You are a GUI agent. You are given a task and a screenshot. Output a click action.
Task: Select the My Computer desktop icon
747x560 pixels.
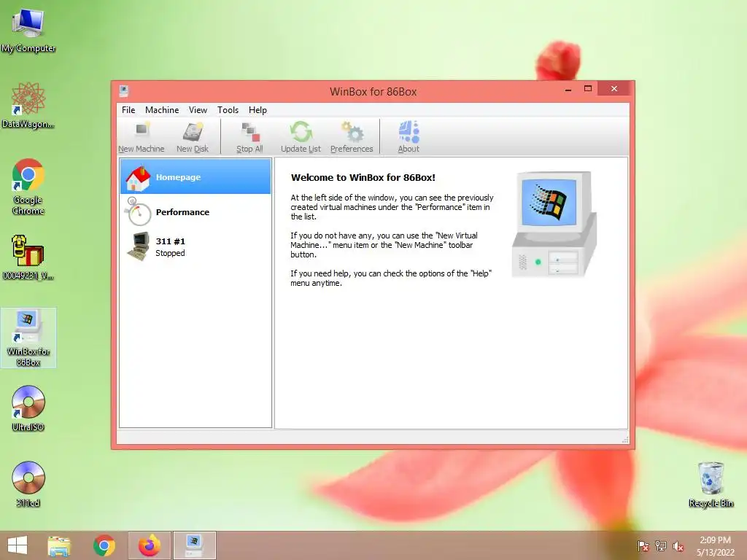(28, 30)
